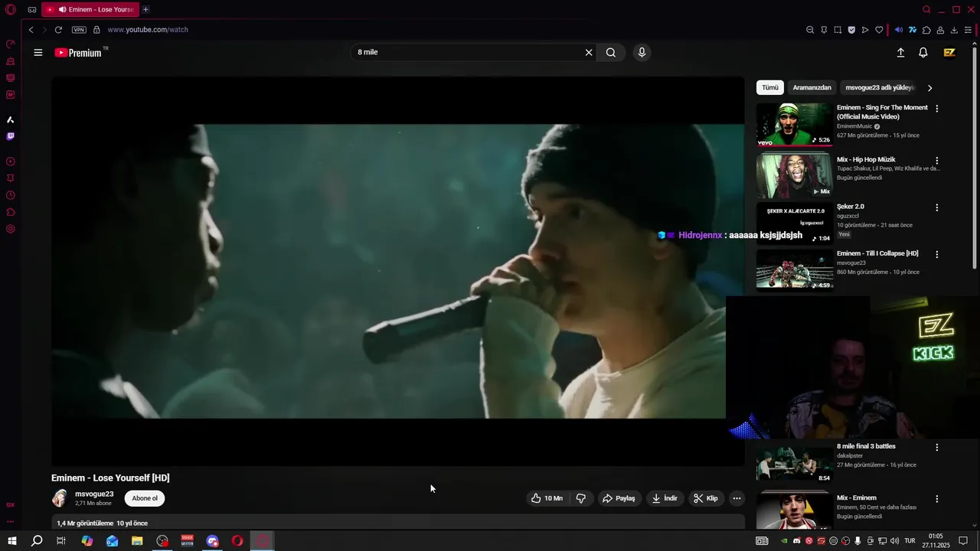Start voice search with the microphone
The width and height of the screenshot is (980, 551).
pos(642,53)
